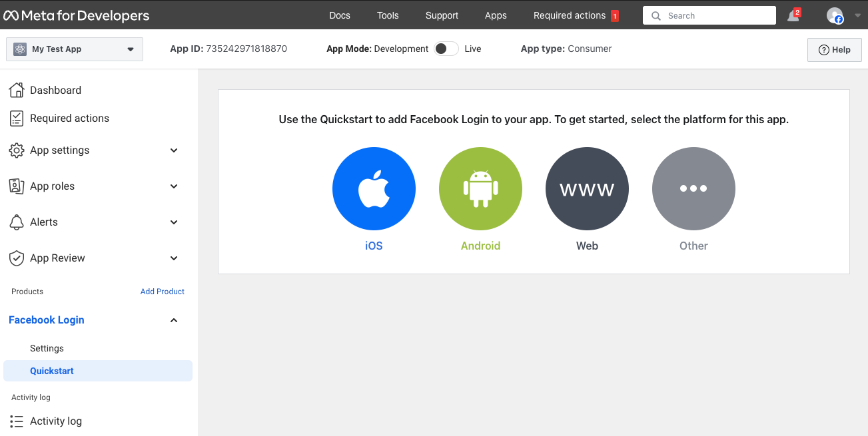Click the Required actions checklist icon
The image size is (868, 436).
(17, 118)
